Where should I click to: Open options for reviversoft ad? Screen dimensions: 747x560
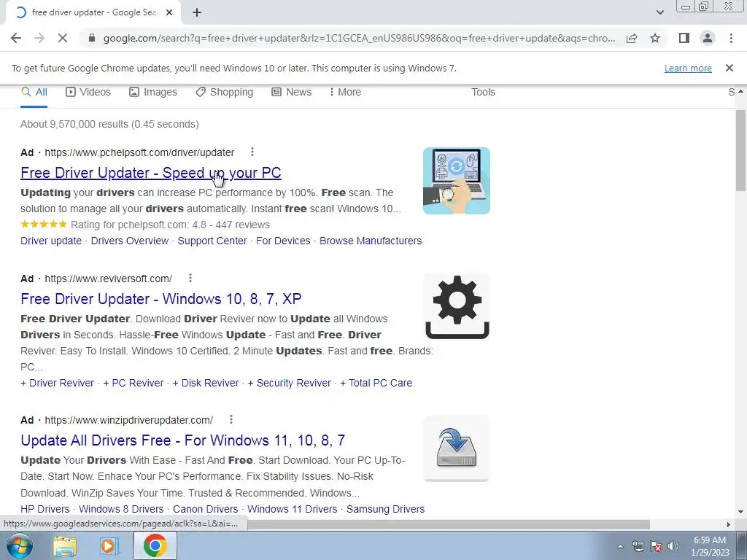click(190, 278)
